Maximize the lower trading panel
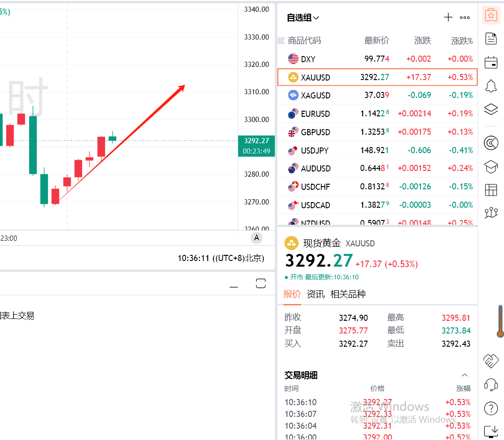Viewport: 504px width, 440px height. tap(260, 284)
